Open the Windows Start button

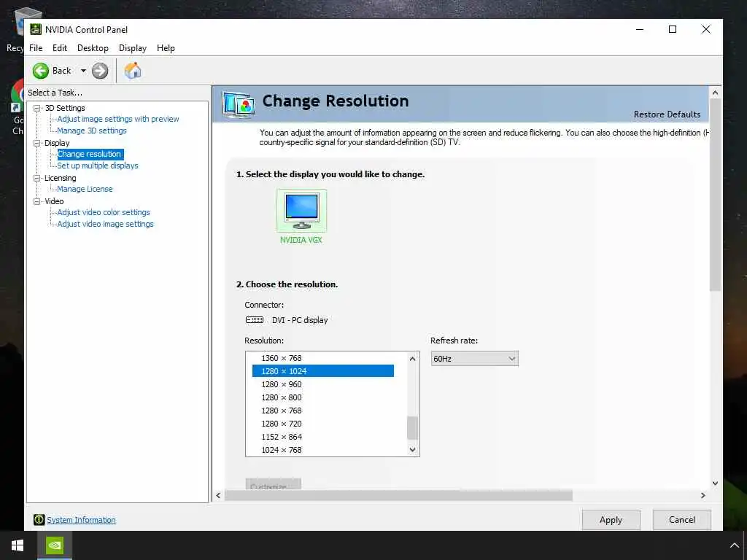18,545
